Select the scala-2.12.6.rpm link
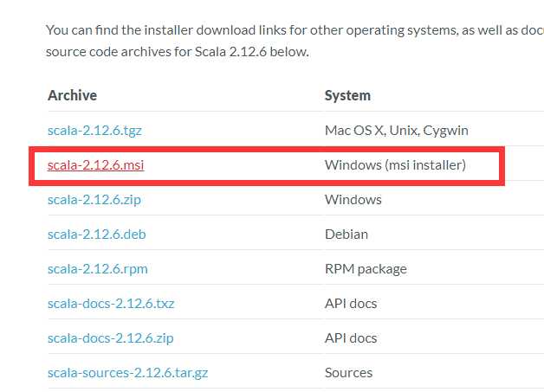The image size is (544, 392). point(97,269)
